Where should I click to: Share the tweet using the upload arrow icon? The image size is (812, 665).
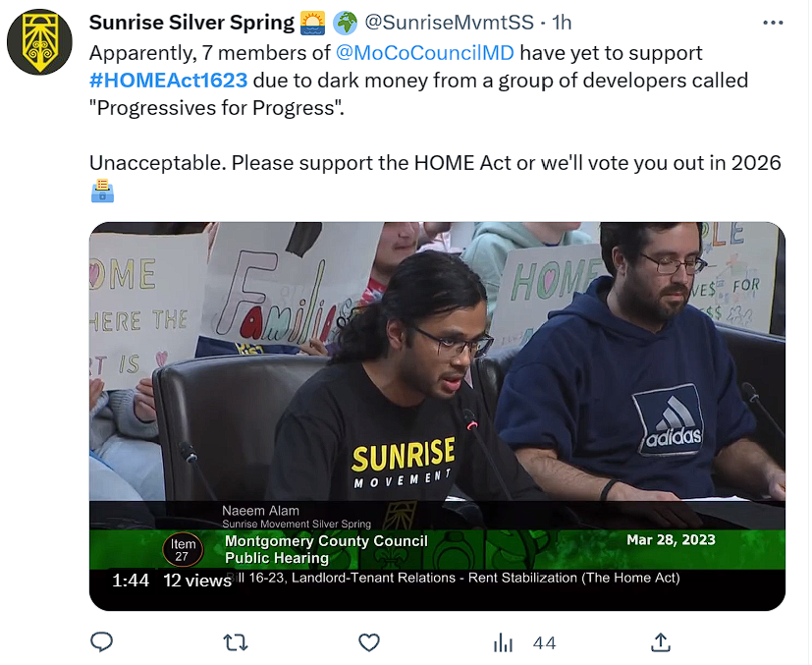point(660,642)
